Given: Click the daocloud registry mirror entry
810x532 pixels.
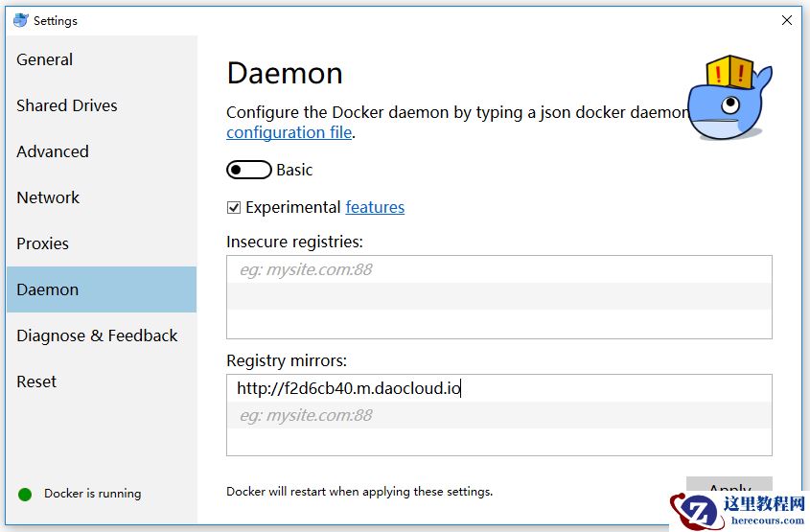Looking at the screenshot, I should (x=349, y=388).
